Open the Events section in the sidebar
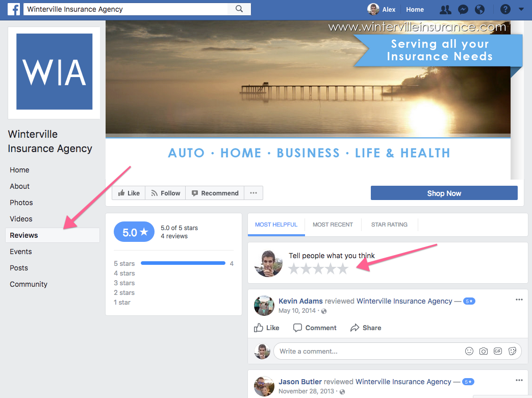Screen dimensions: 532x398 point(21,252)
